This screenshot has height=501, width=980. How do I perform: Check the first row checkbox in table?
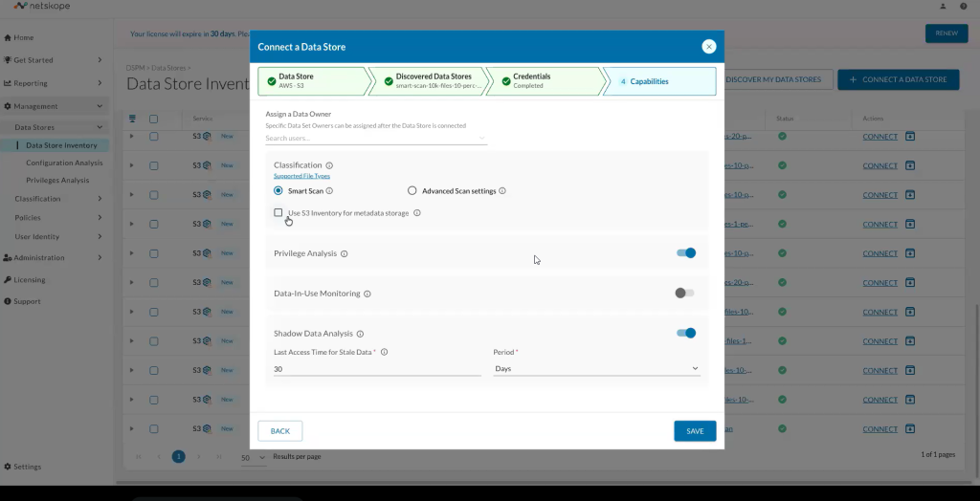(x=154, y=136)
